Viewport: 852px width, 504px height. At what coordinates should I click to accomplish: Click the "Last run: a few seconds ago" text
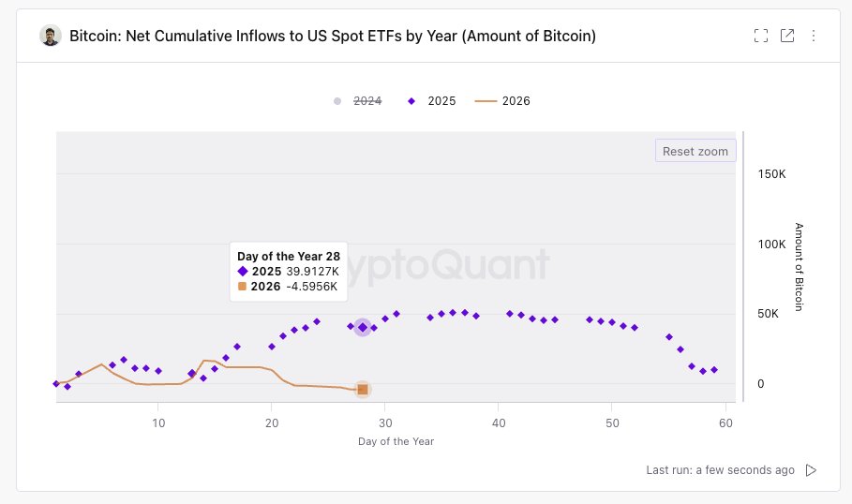click(720, 470)
